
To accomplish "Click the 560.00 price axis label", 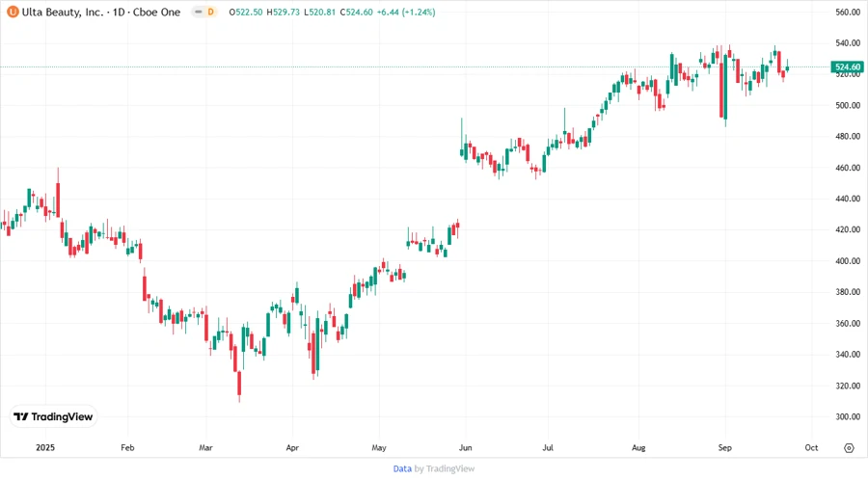I will (848, 12).
